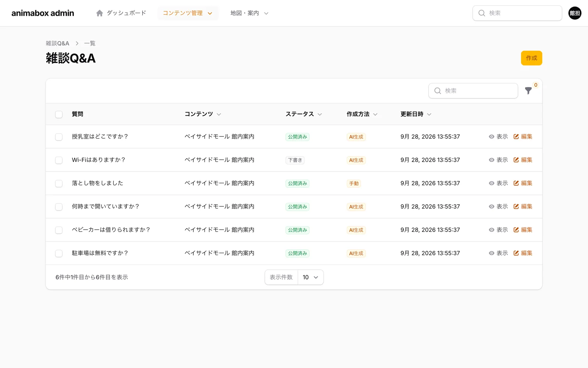Screen dimensions: 588x368
Task: Click eye icon for ベビーカーは借りられますか？ row
Action: (491, 230)
